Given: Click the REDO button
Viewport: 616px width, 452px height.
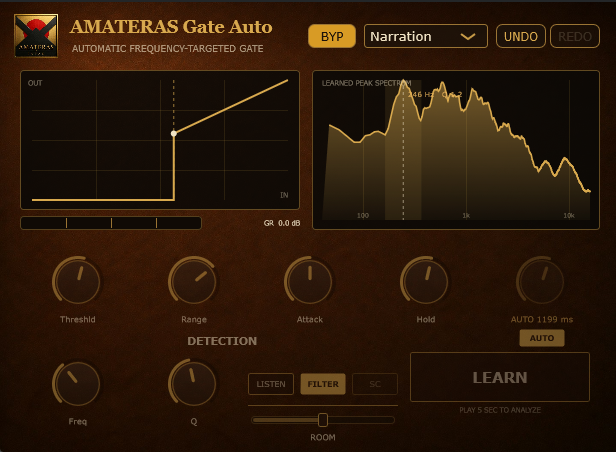Looking at the screenshot, I should (575, 36).
